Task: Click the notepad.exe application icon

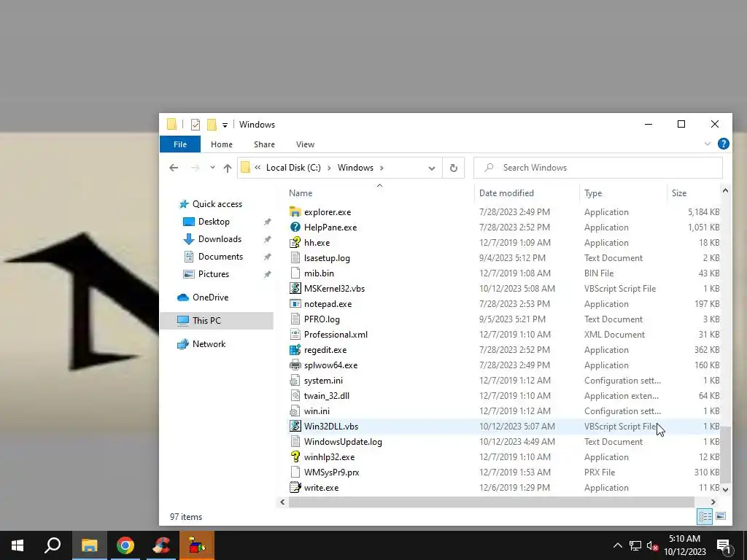Action: pyautogui.click(x=295, y=304)
